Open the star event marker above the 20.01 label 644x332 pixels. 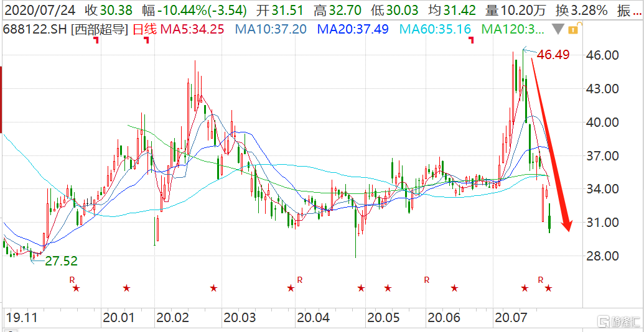click(x=126, y=288)
